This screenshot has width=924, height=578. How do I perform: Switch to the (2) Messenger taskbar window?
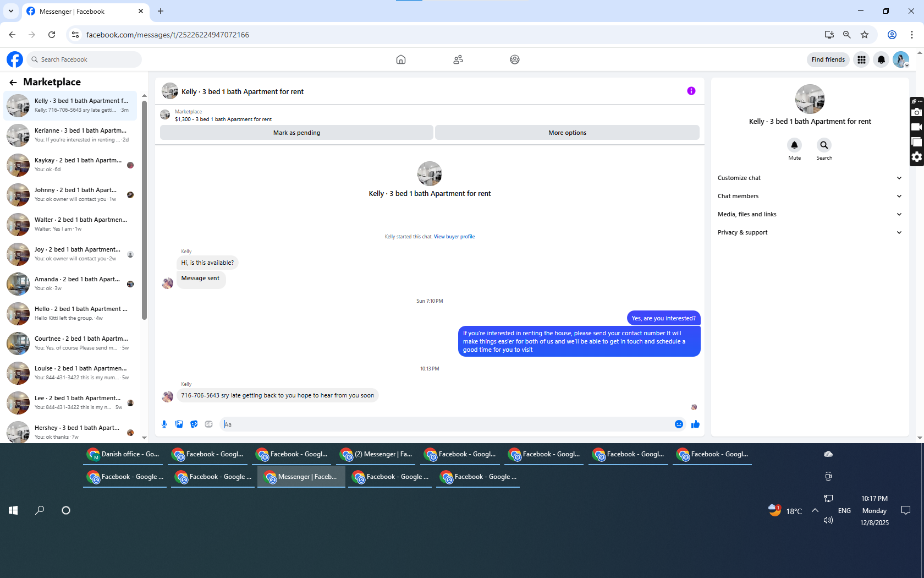(377, 454)
